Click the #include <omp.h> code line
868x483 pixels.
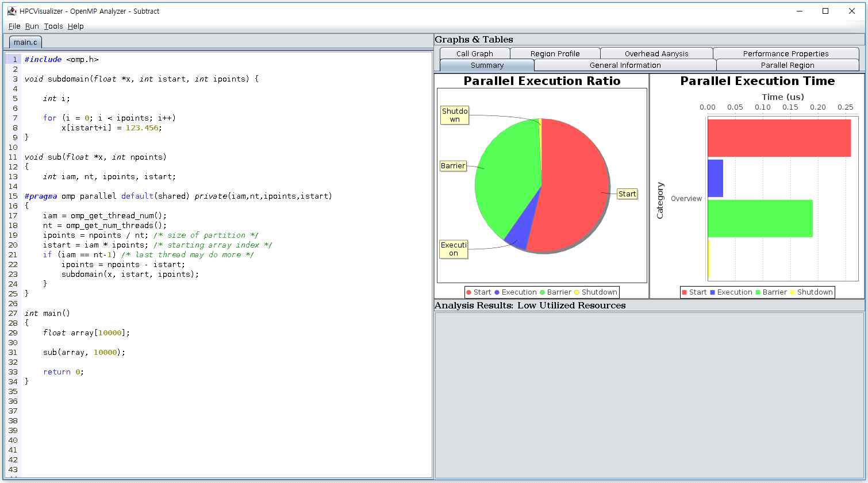point(62,59)
